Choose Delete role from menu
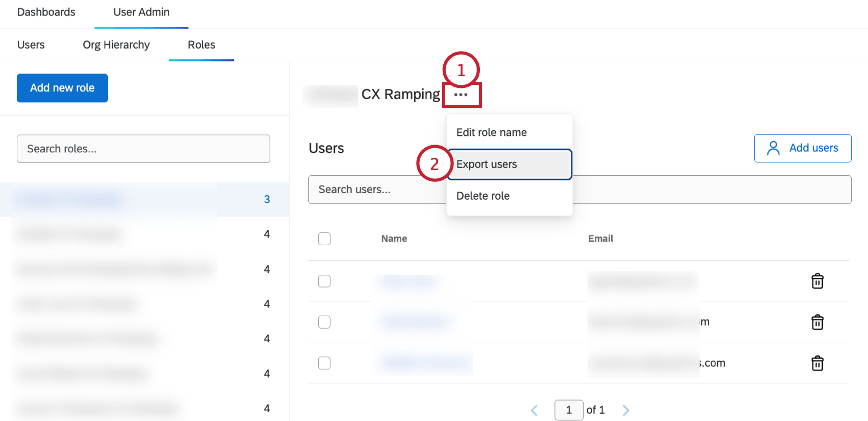The width and height of the screenshot is (868, 421). 483,196
